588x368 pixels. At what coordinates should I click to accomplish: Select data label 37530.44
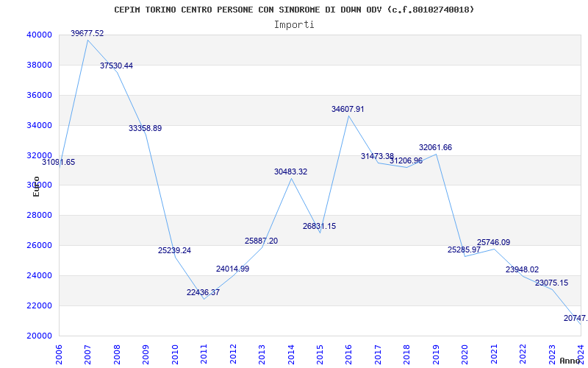click(x=116, y=66)
